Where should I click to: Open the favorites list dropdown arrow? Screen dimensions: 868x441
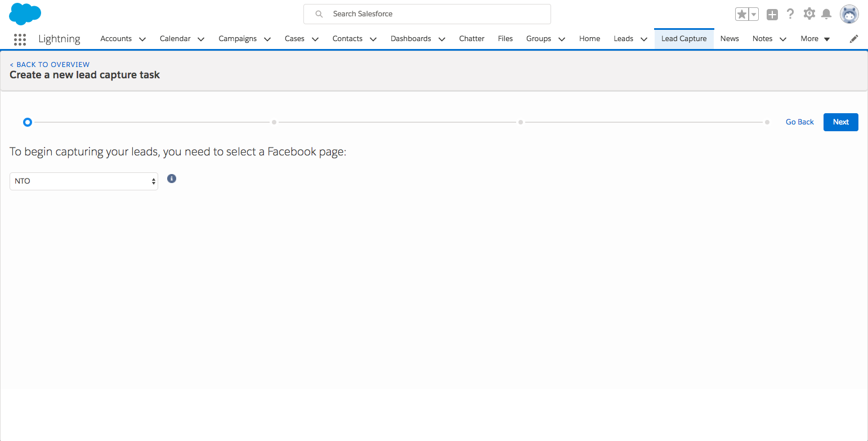(x=754, y=15)
